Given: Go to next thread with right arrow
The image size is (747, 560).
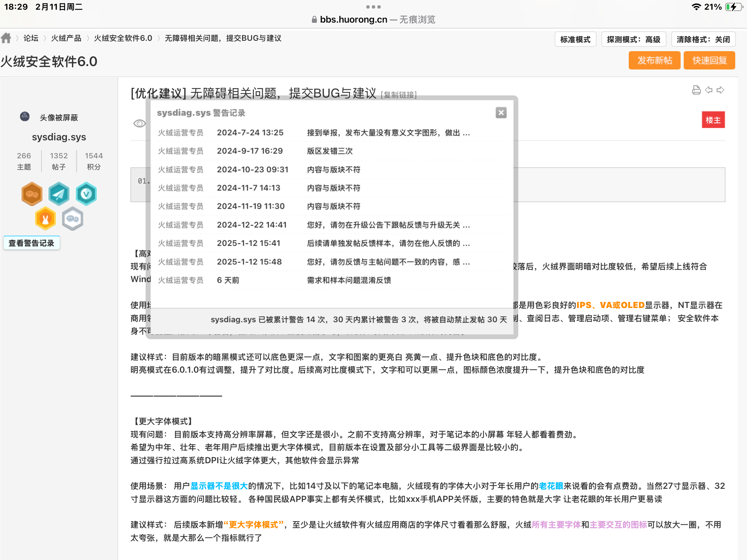Looking at the screenshot, I should 721,90.
